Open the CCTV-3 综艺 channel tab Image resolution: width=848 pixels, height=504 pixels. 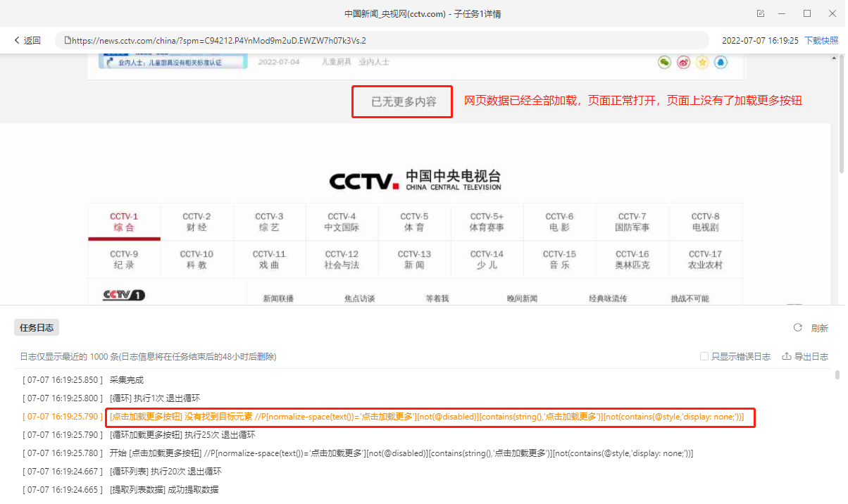(x=269, y=222)
